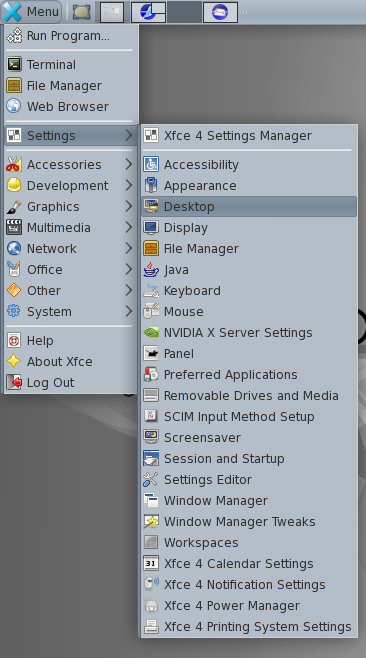The height and width of the screenshot is (658, 366).
Task: Click the Screensaver monitor icon
Action: 151,437
